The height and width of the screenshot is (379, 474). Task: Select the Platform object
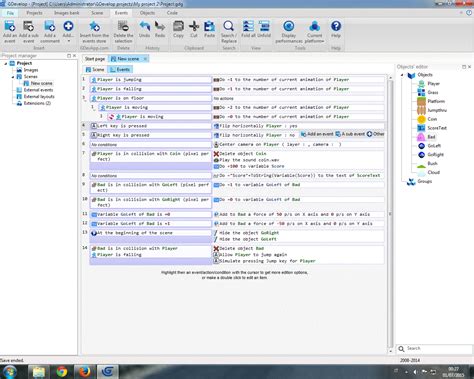click(436, 101)
